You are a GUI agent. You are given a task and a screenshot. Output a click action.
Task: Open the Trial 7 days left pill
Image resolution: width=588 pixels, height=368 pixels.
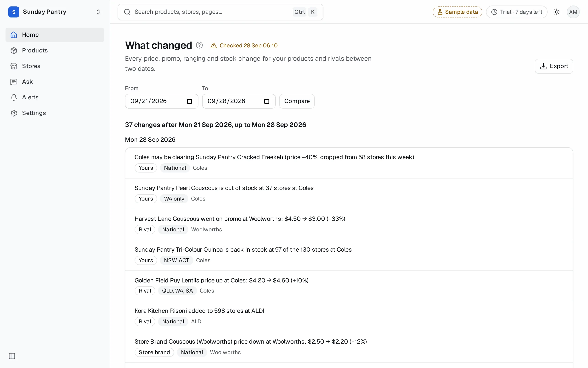517,12
